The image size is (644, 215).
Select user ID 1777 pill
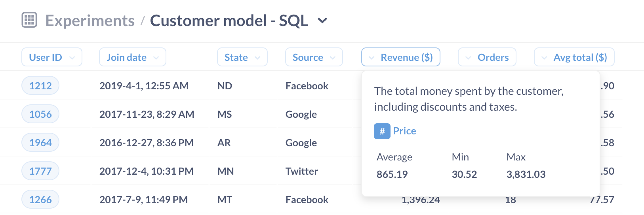[x=40, y=171]
